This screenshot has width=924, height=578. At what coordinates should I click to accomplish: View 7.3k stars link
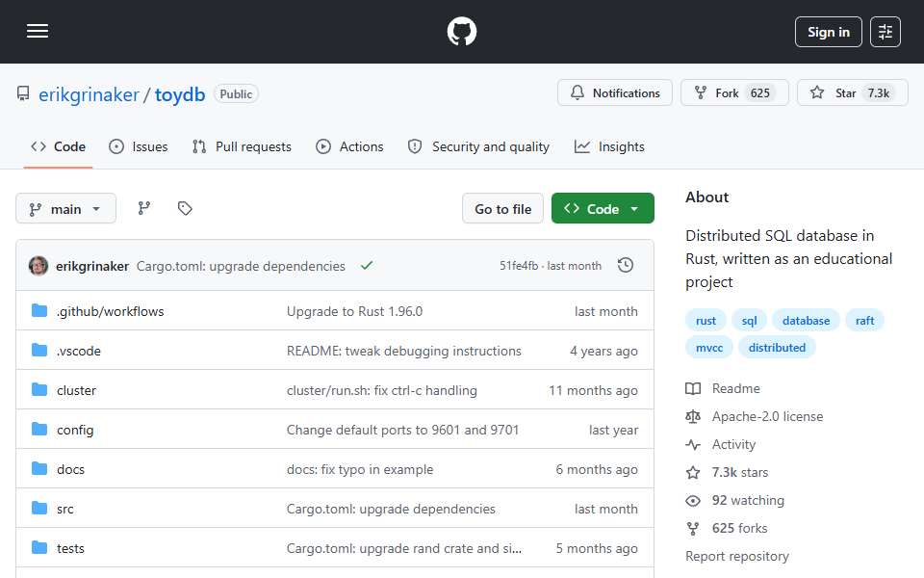739,472
